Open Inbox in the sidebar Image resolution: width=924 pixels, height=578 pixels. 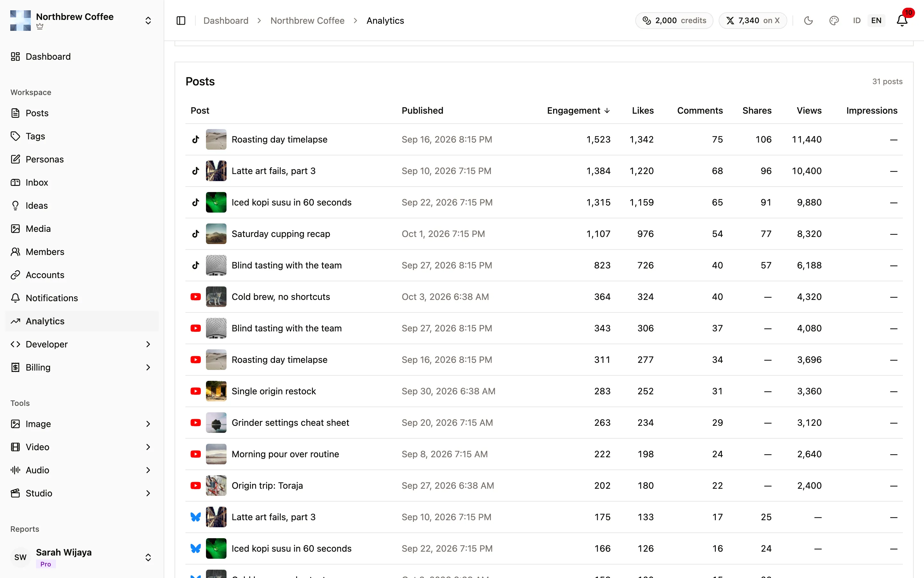(81, 182)
